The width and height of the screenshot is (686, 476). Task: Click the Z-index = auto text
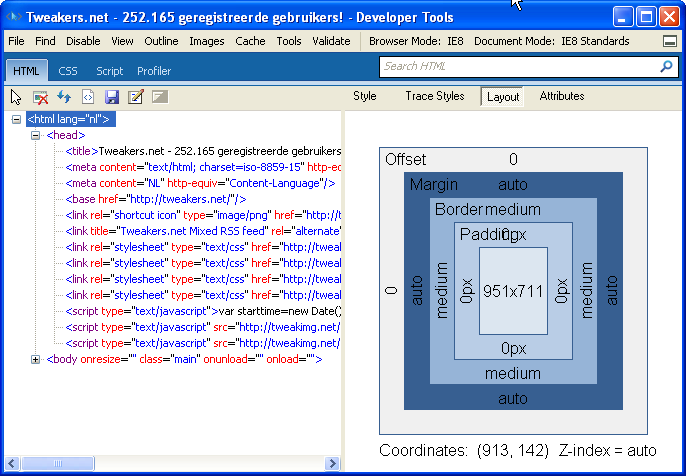point(607,450)
